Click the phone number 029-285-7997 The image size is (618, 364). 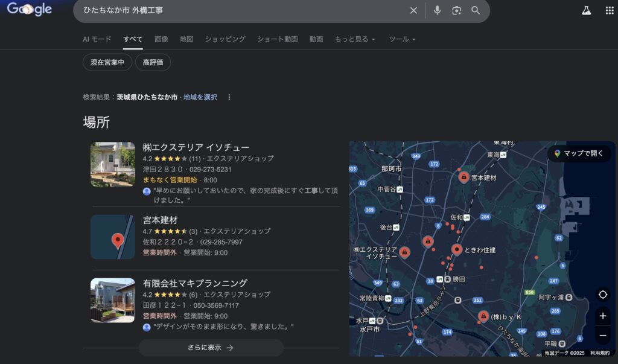221,242
